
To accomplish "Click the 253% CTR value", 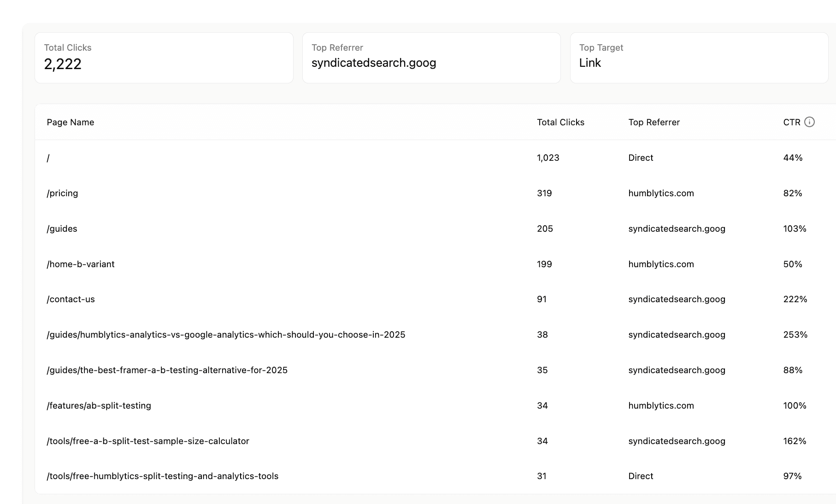I will tap(795, 334).
